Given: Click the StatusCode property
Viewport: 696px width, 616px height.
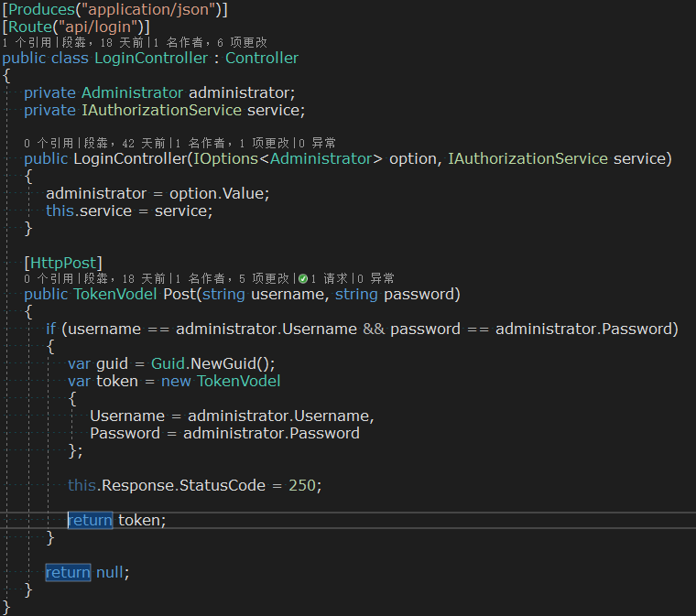Looking at the screenshot, I should pos(223,485).
